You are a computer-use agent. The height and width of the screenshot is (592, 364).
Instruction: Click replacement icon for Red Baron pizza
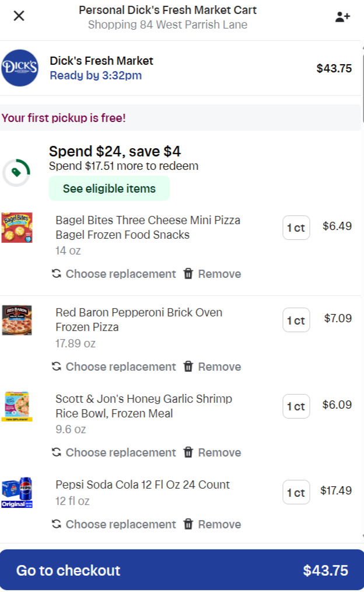pyautogui.click(x=57, y=367)
